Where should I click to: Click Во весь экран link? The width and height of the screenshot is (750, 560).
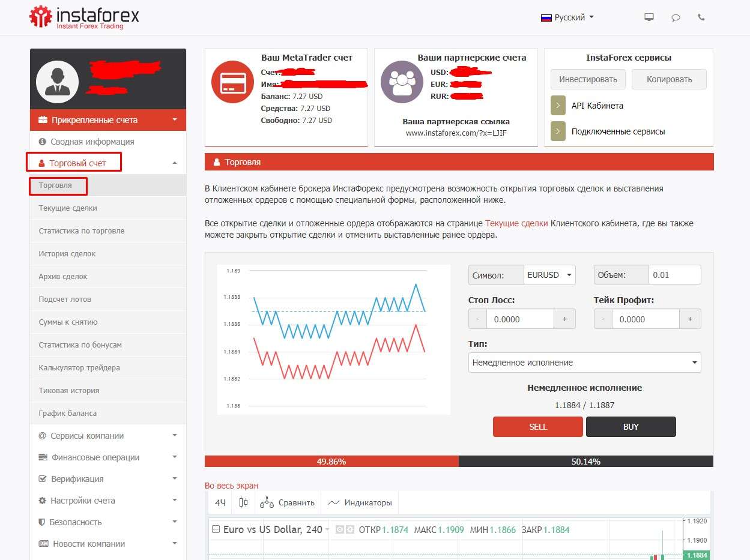(x=232, y=486)
